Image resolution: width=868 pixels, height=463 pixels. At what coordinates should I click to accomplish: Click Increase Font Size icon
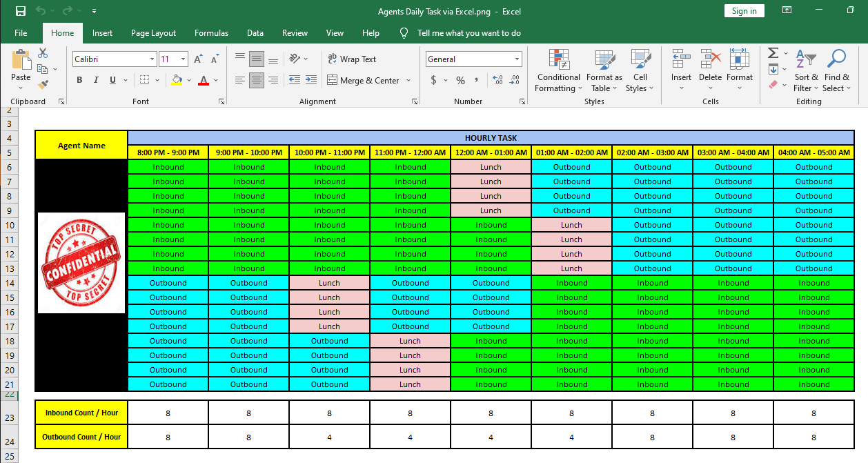click(x=199, y=59)
